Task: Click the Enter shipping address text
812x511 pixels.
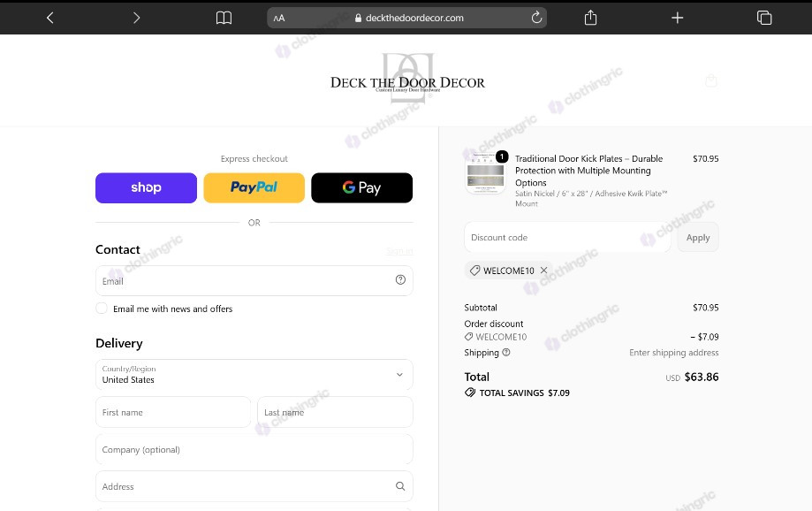Action: (x=674, y=353)
